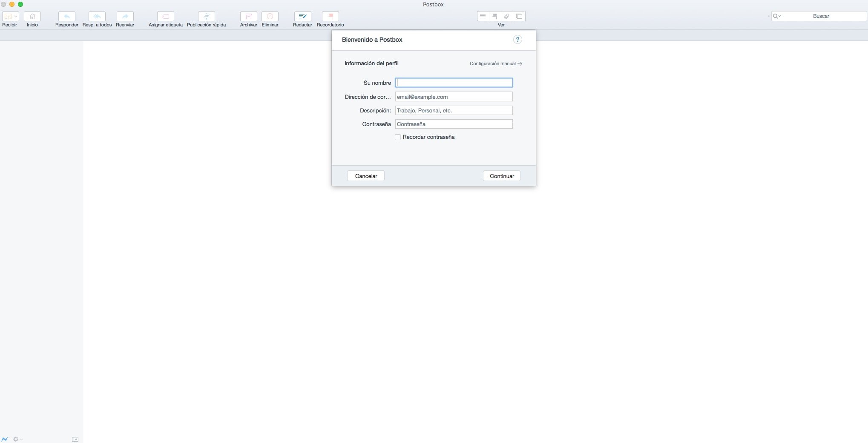Toggle sidebar pane layout icon
The image size is (868, 443).
coord(75,439)
